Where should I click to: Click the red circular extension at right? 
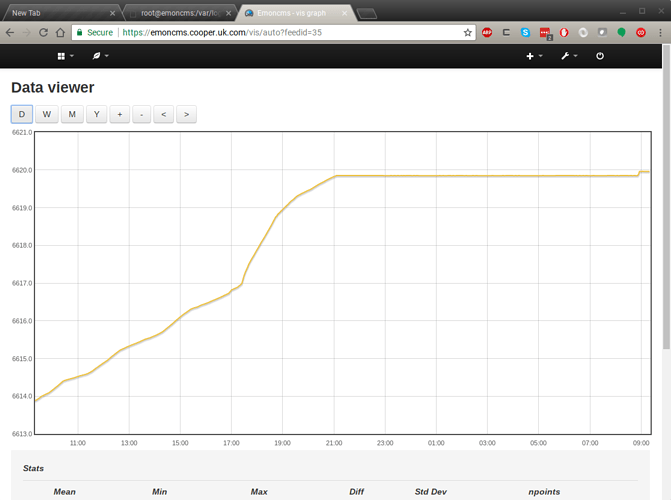(641, 33)
